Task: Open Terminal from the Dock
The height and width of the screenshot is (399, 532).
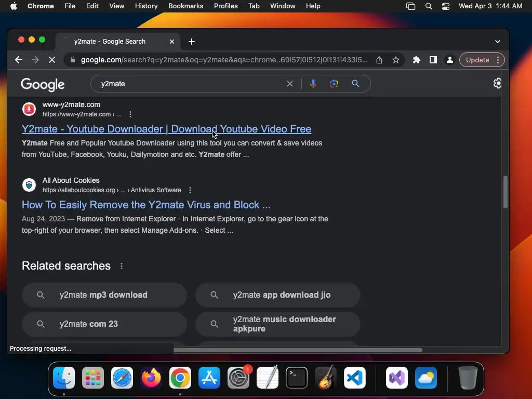Action: [x=297, y=378]
